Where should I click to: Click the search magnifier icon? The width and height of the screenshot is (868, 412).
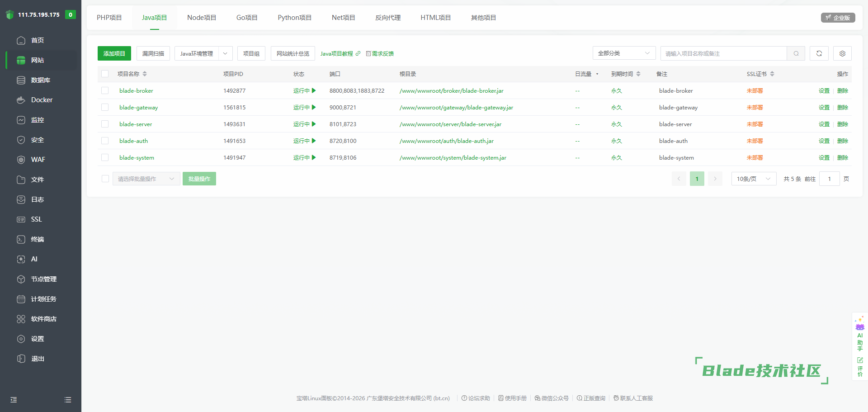point(796,53)
